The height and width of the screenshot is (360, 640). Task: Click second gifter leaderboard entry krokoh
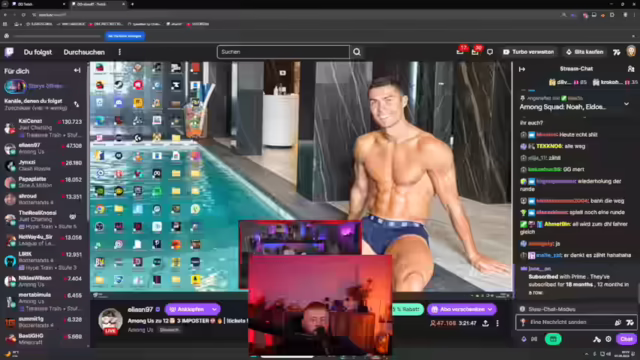click(x=615, y=82)
